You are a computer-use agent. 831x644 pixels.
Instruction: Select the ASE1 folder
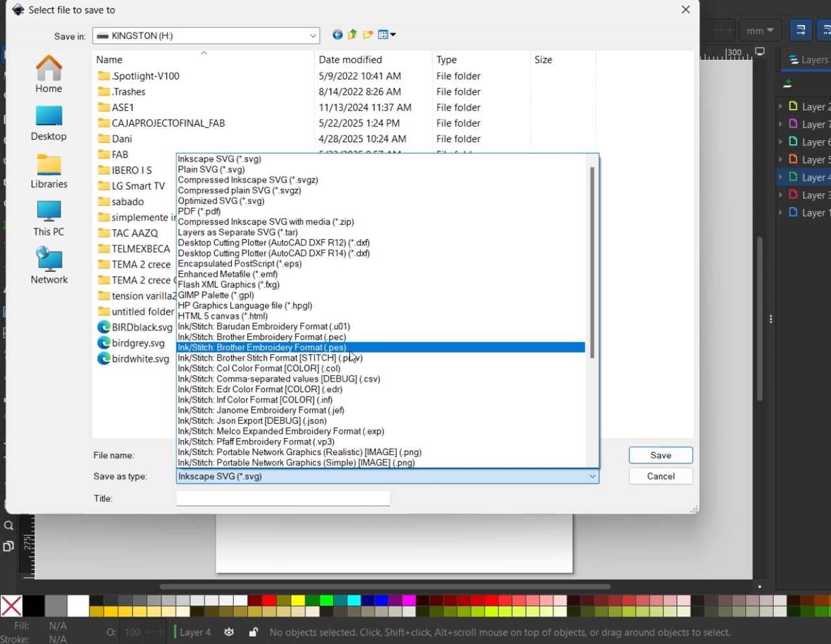[116, 107]
